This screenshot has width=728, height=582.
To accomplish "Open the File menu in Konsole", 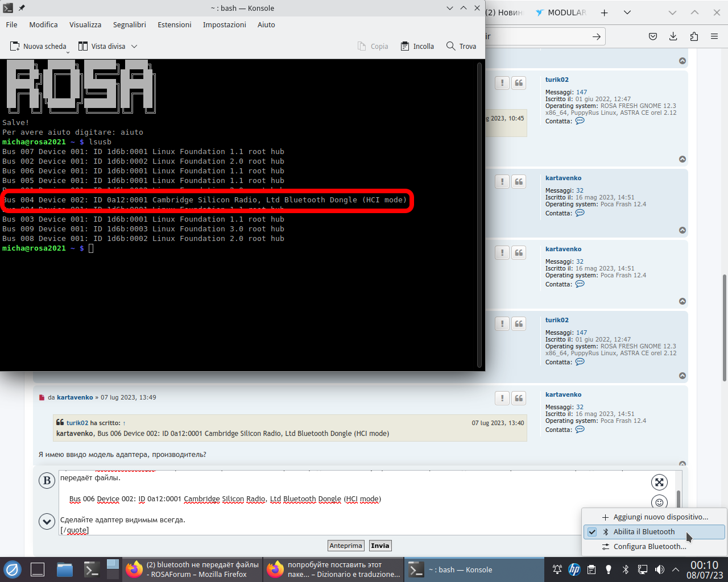I will (x=11, y=24).
